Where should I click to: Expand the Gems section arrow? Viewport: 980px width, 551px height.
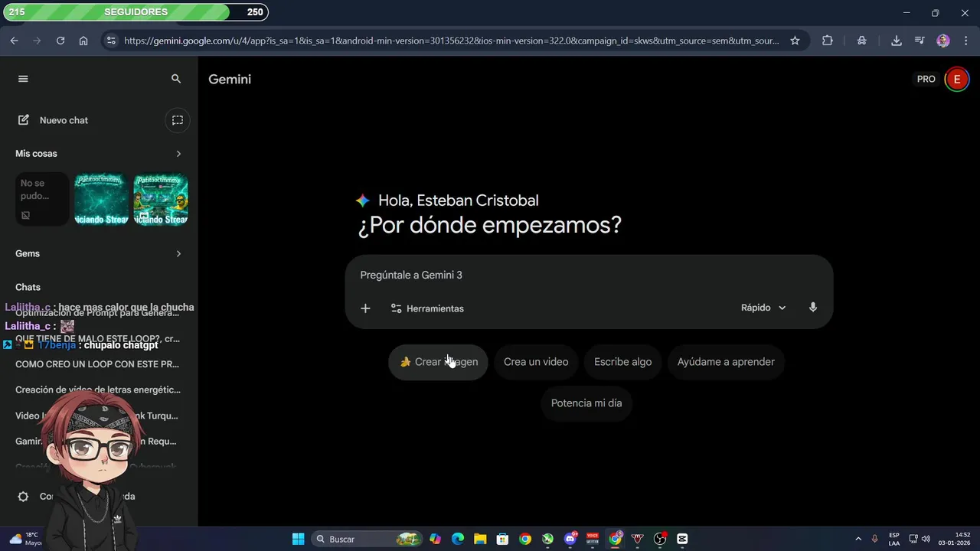tap(178, 254)
